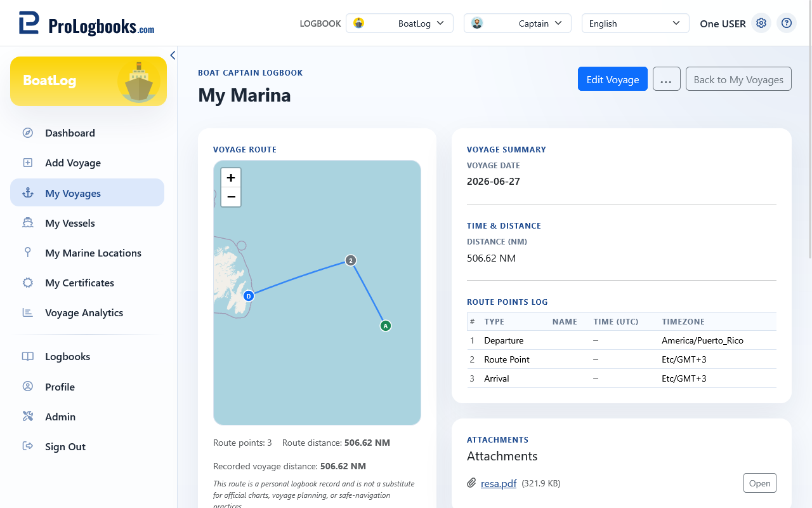The height and width of the screenshot is (508, 812).
Task: Click the map zoom in plus button
Action: click(231, 178)
